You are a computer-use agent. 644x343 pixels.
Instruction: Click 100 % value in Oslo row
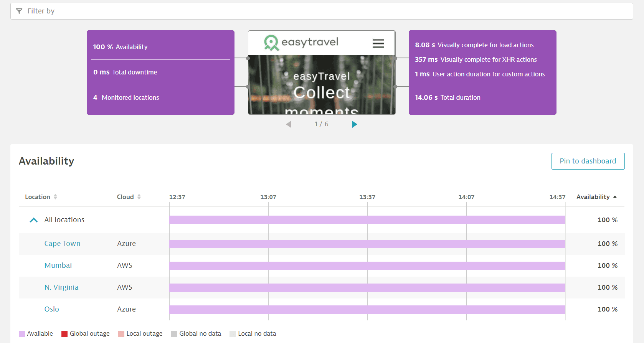608,309
